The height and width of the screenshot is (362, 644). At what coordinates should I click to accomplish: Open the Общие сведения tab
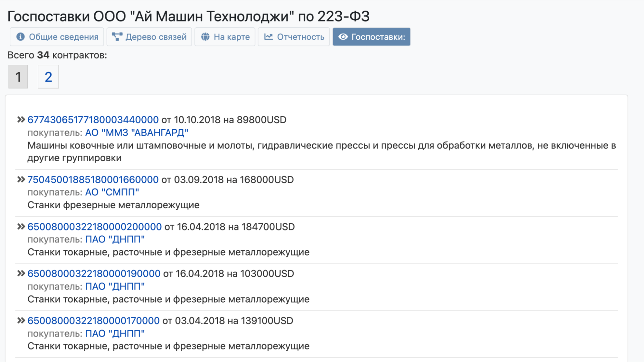(x=57, y=37)
